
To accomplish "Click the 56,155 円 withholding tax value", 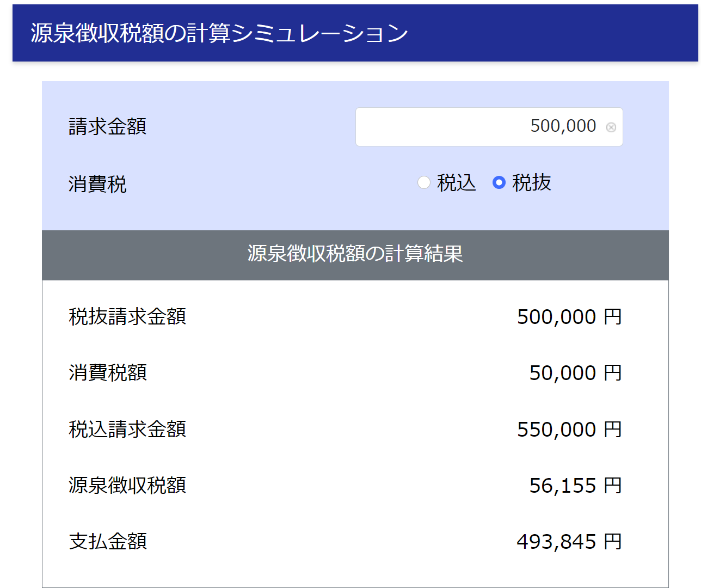I will [x=575, y=486].
